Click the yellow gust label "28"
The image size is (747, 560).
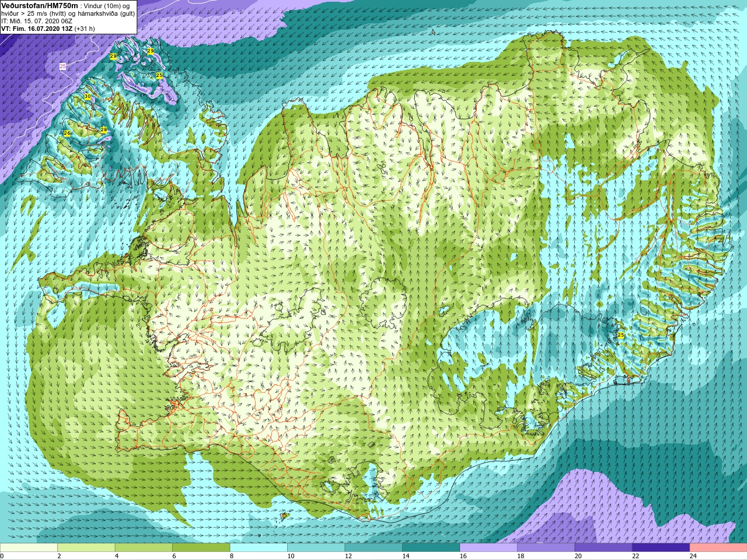(x=104, y=129)
